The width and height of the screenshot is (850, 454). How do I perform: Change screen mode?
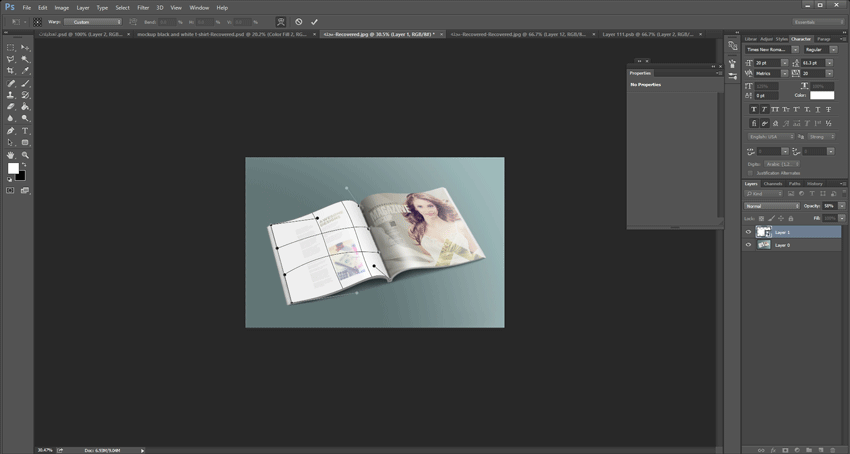tap(25, 190)
